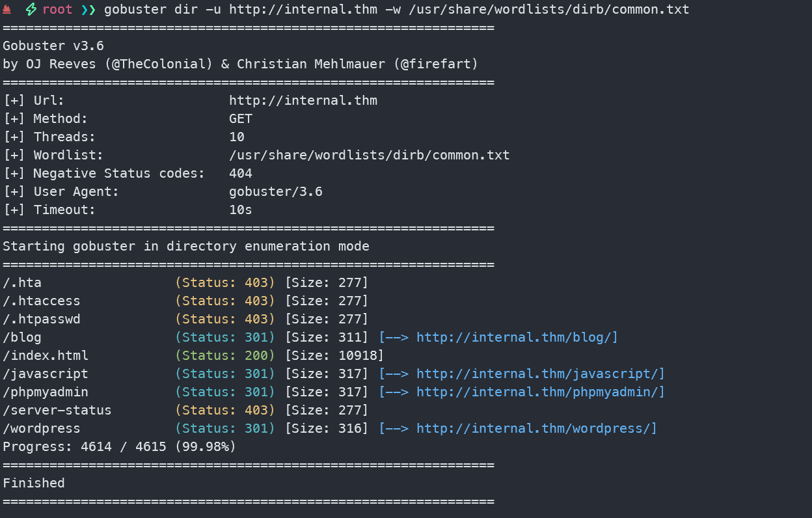The image size is (812, 518).
Task: Click the green lightning bolt prompt icon
Action: [31, 10]
